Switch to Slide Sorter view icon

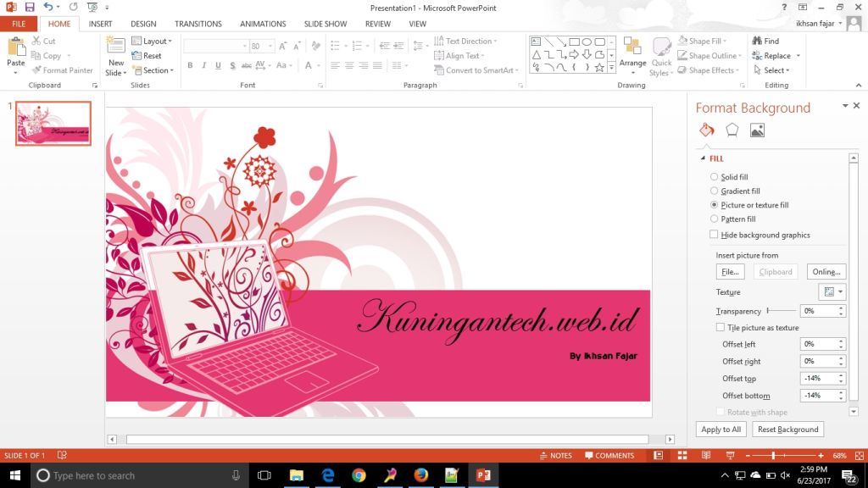(682, 455)
